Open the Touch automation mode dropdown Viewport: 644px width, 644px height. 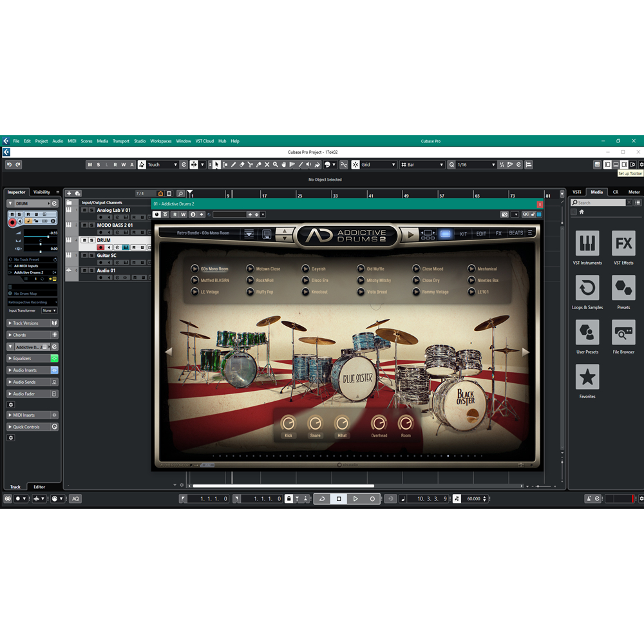point(163,165)
